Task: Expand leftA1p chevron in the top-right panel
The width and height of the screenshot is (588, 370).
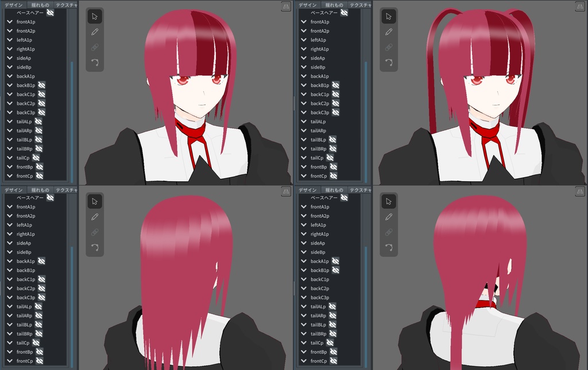Action: (304, 40)
